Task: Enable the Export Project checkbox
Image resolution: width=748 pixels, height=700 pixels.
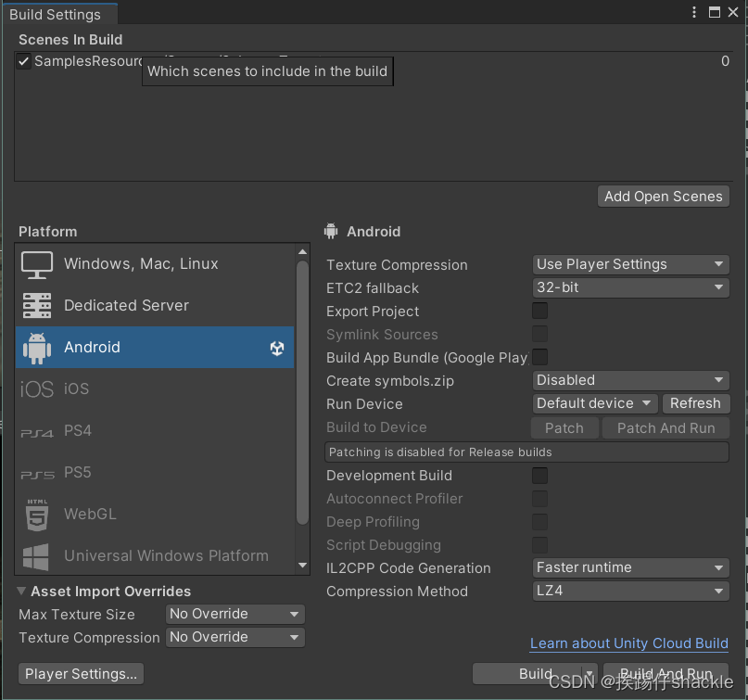Action: pos(539,311)
